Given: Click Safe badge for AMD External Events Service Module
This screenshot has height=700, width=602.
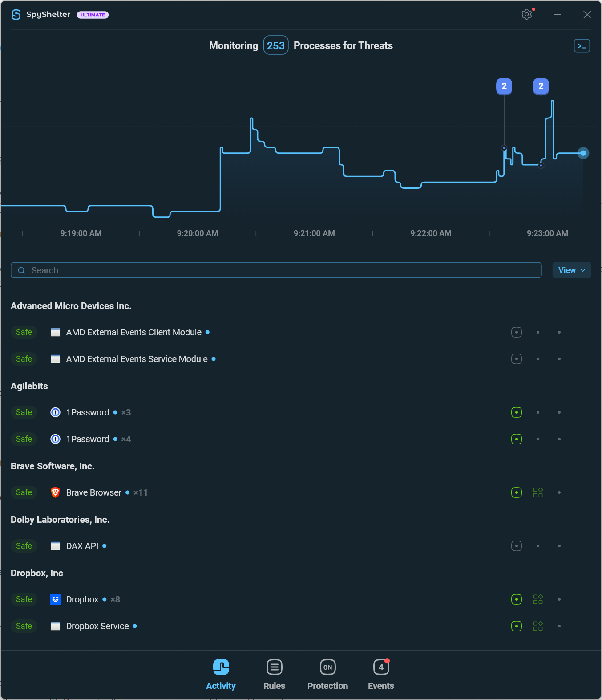Looking at the screenshot, I should [24, 359].
